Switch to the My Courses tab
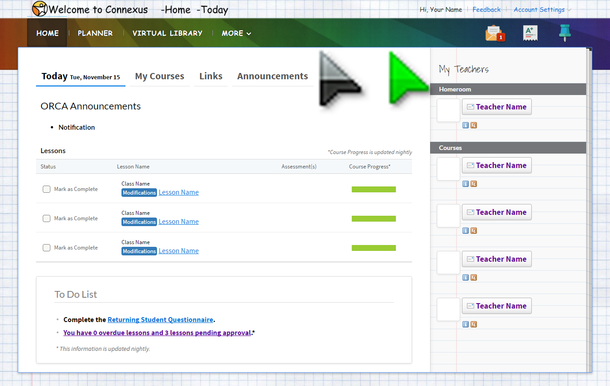The image size is (610, 386). coord(160,76)
